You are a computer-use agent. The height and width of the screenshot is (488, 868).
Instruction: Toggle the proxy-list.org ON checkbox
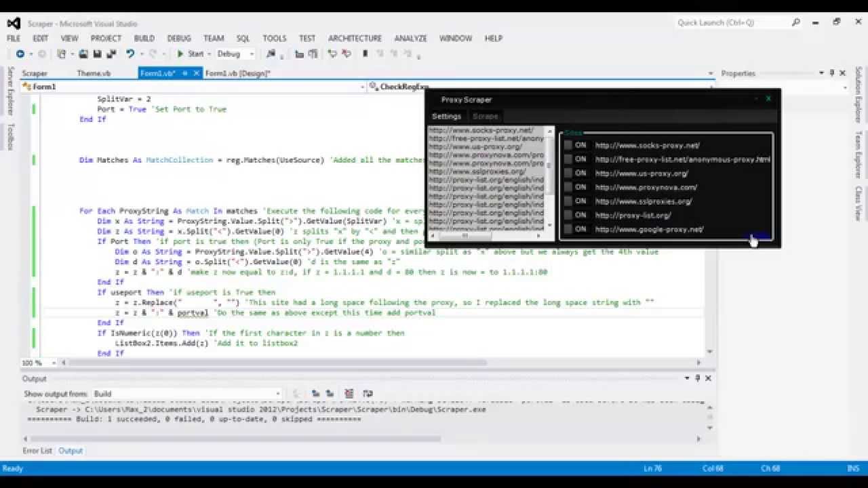point(568,215)
